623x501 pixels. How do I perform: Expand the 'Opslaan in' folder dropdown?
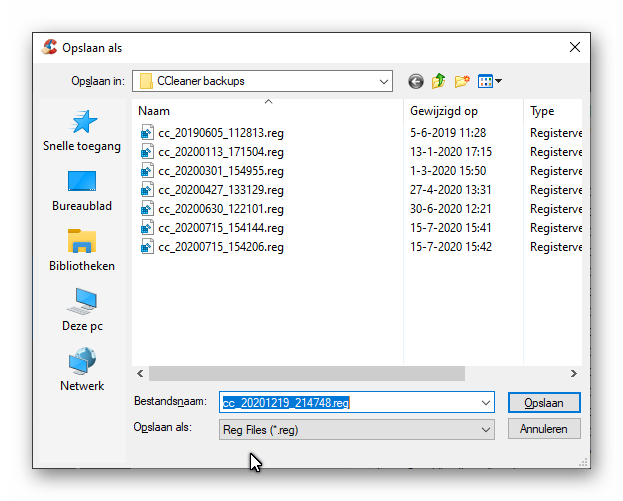(x=383, y=81)
